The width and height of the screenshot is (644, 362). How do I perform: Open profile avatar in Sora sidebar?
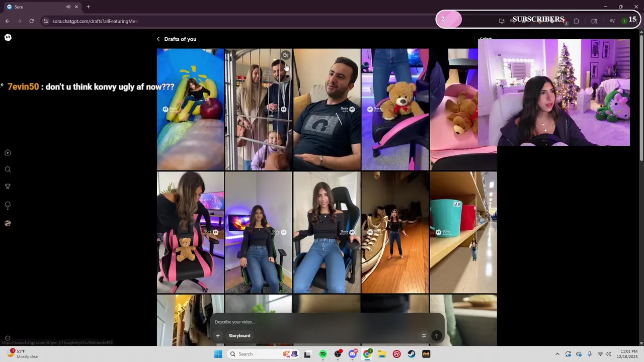[8, 223]
